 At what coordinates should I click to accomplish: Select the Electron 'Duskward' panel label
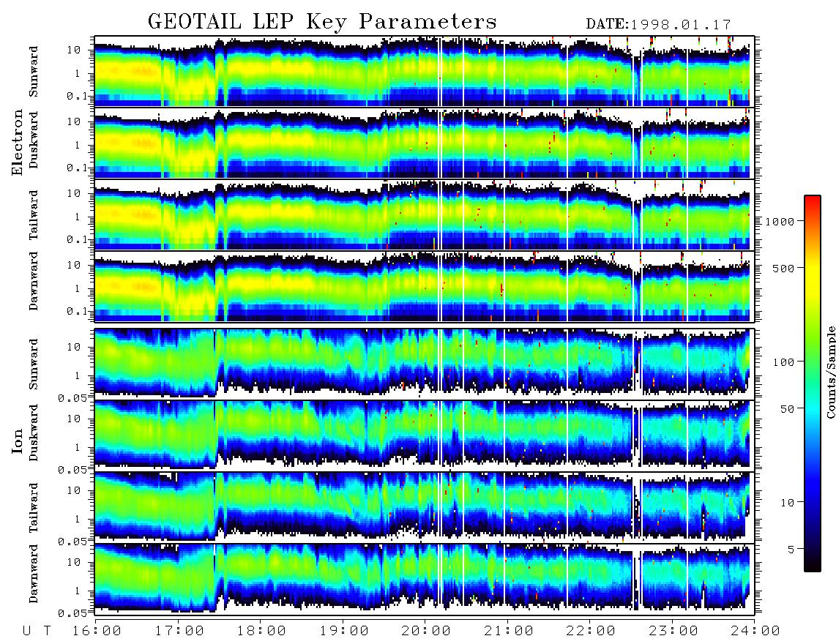pos(34,140)
